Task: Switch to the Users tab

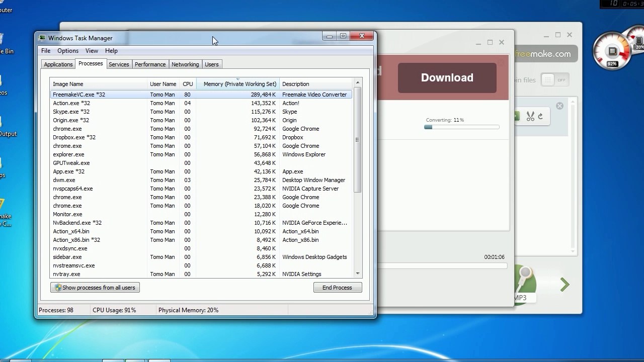Action: (212, 64)
